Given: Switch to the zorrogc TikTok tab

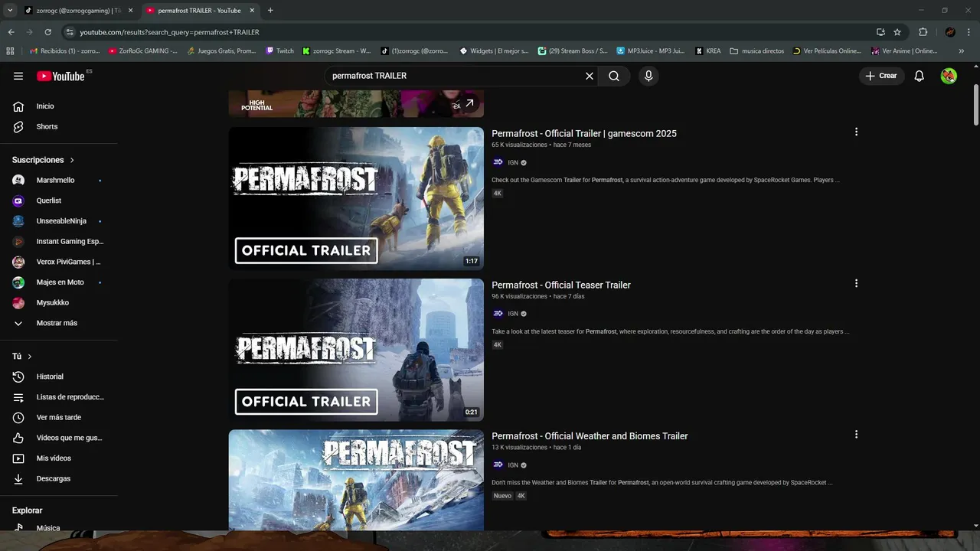Looking at the screenshot, I should coord(73,11).
